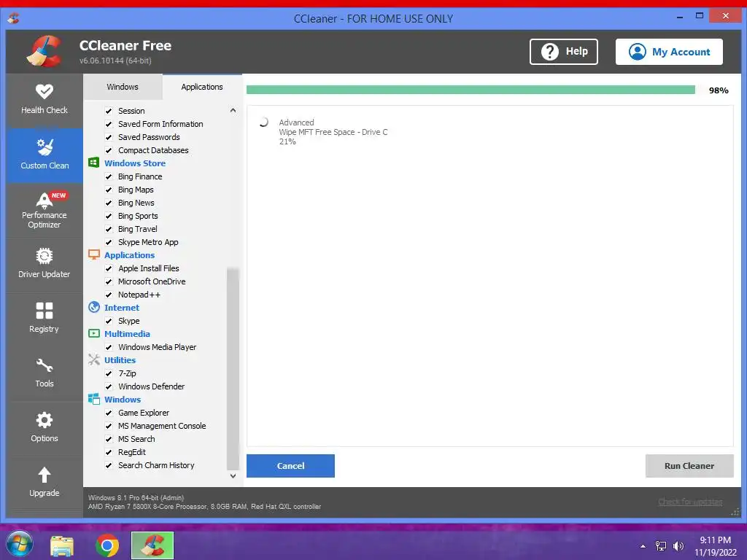This screenshot has width=747, height=560.
Task: Uncheck Search Charm History
Action: 109,465
